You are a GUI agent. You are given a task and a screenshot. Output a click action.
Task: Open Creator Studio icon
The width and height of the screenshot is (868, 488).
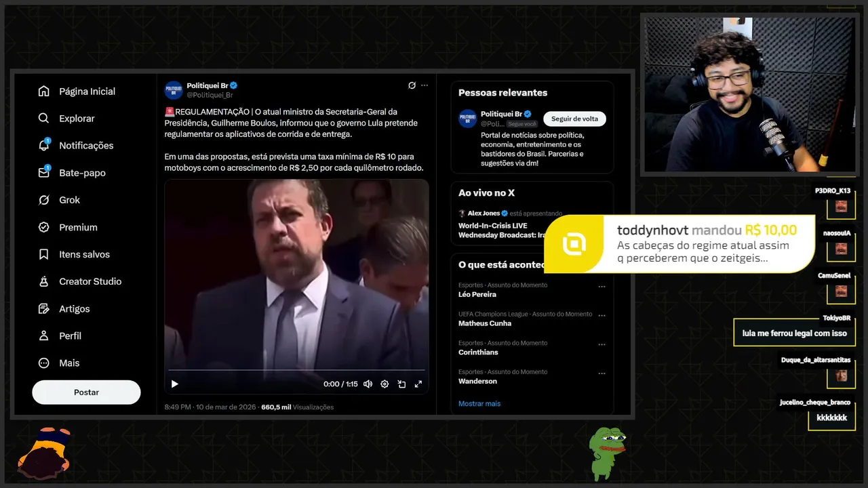(44, 281)
